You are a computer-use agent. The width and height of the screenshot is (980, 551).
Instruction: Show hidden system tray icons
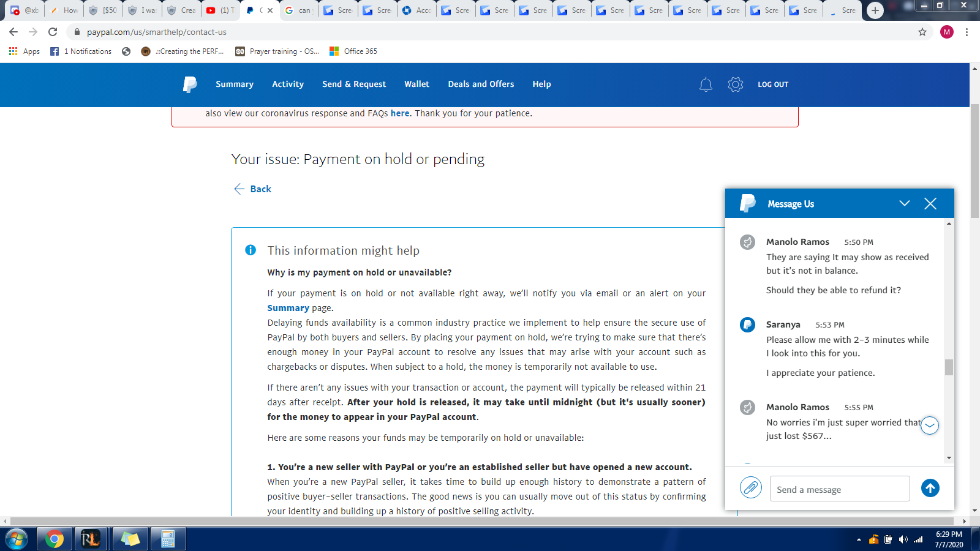point(859,539)
